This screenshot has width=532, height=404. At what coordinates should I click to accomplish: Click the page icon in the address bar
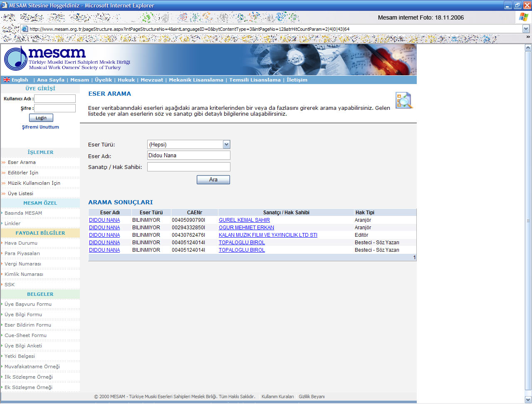click(25, 29)
